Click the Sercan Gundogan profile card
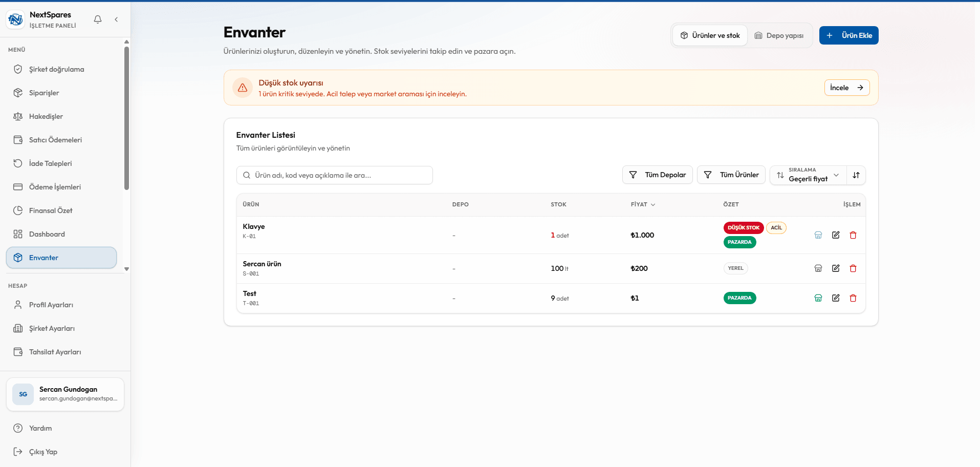The width and height of the screenshot is (980, 467). tap(65, 394)
